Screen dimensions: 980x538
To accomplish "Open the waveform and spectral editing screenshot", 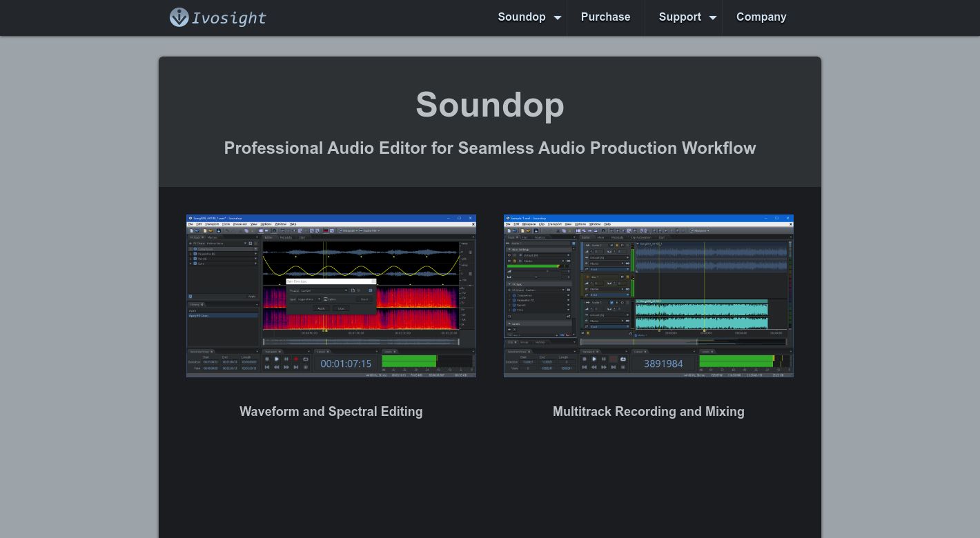I will coord(331,296).
